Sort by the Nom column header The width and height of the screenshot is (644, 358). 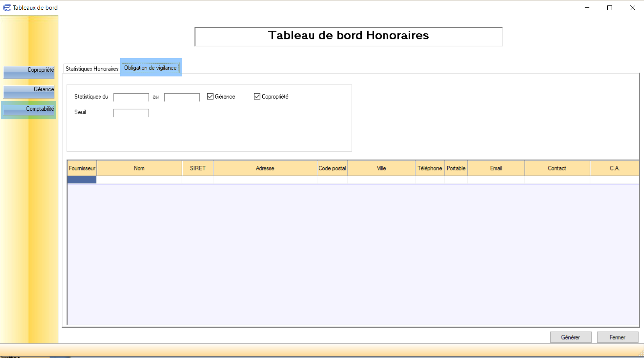point(139,168)
